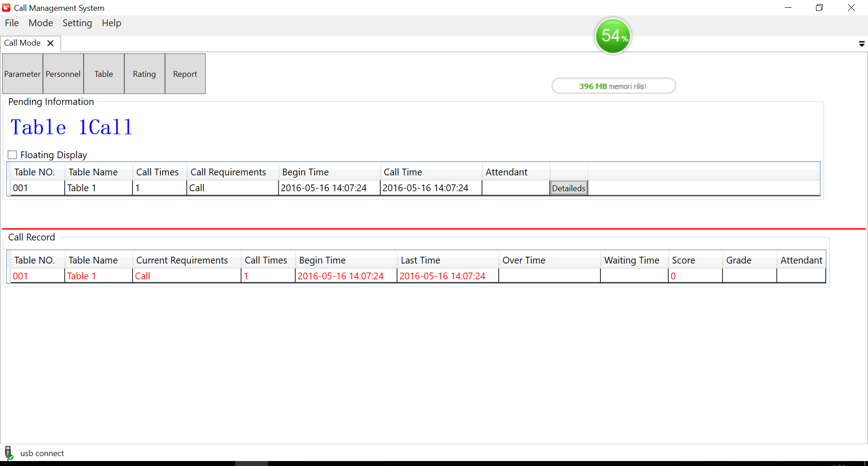Click the Table toolbar button
Image resolution: width=868 pixels, height=466 pixels.
[104, 74]
